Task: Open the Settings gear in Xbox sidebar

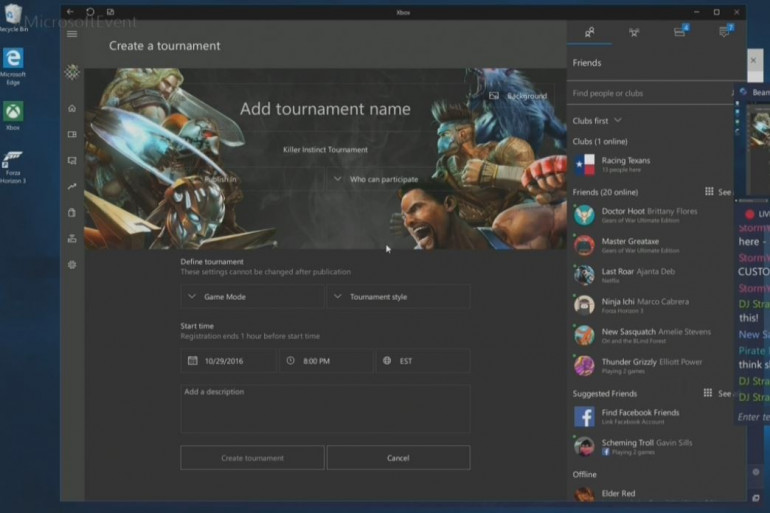Action: click(72, 265)
